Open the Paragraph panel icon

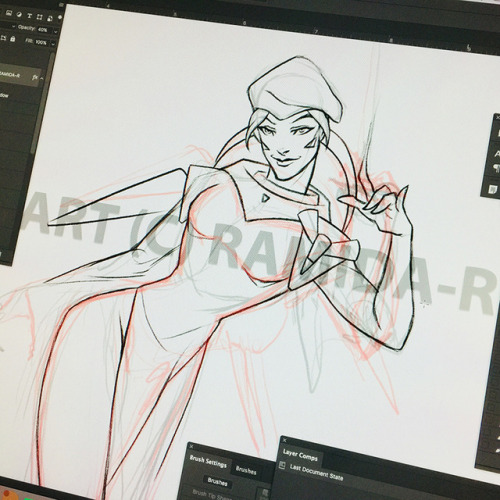[497, 169]
